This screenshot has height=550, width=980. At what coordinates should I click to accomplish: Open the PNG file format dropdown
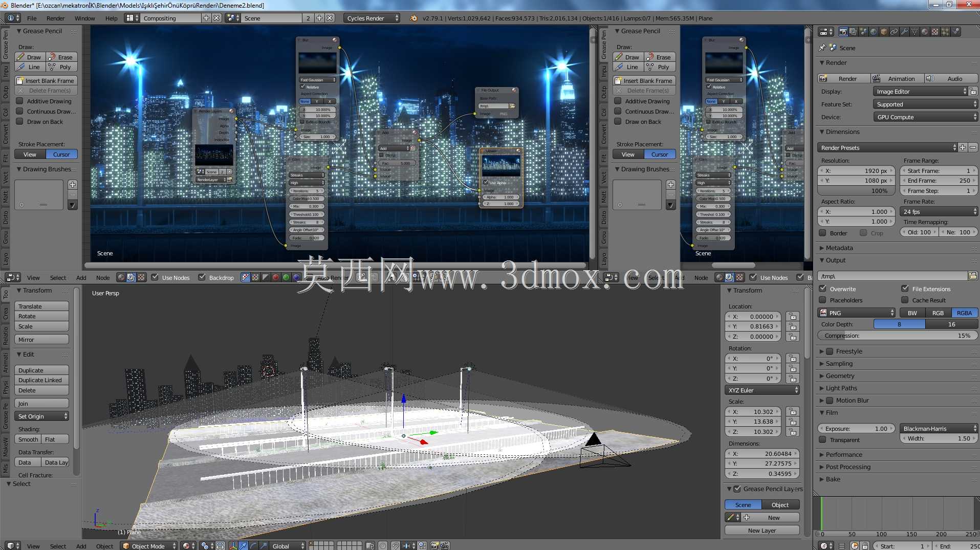pos(857,313)
